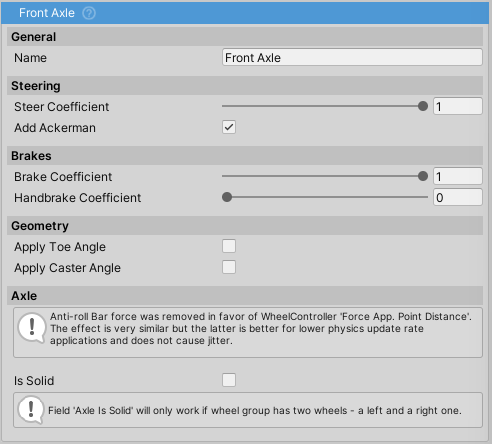Click the Axle Is Solid info icon
Viewport: 492px width, 444px height.
click(31, 410)
